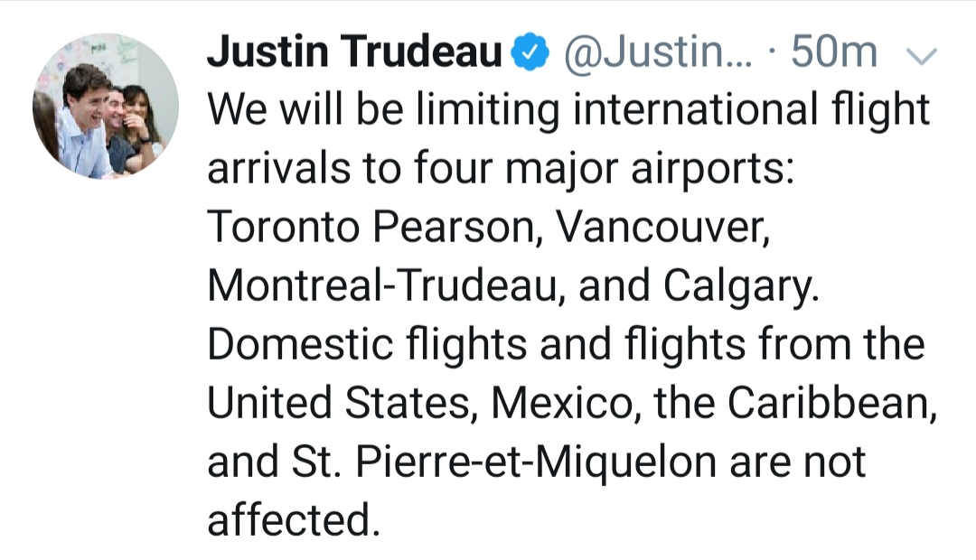Expand the tweet options chevron arrow
Screen dimensions: 976x560
(x=921, y=57)
